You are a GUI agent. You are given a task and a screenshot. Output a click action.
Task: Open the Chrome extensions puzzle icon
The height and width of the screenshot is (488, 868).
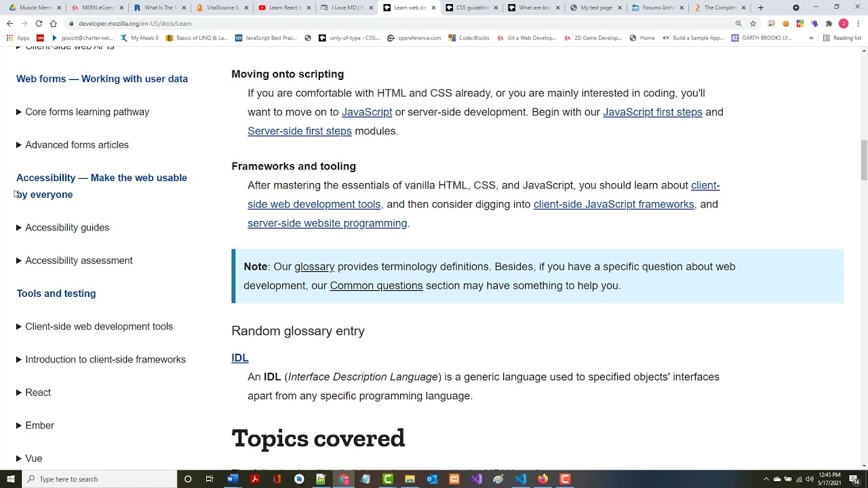829,23
